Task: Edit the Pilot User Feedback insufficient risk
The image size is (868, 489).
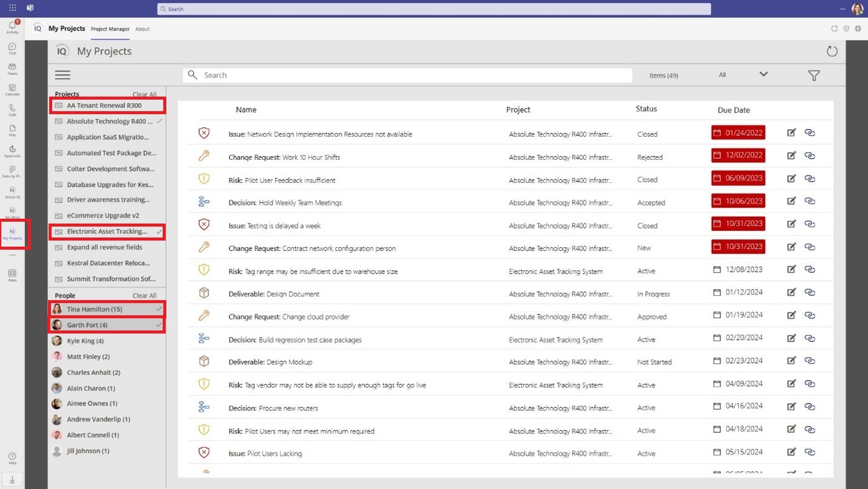Action: [791, 179]
